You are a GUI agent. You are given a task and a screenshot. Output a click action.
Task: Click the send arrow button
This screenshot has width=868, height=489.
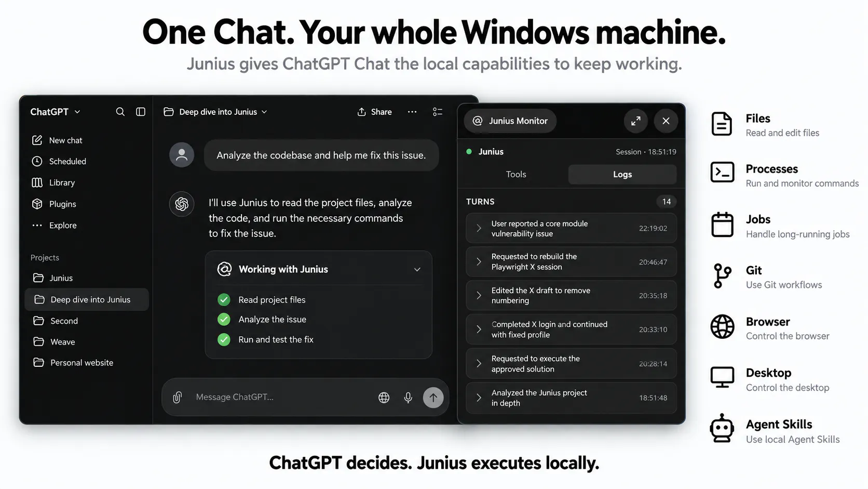[x=433, y=398]
